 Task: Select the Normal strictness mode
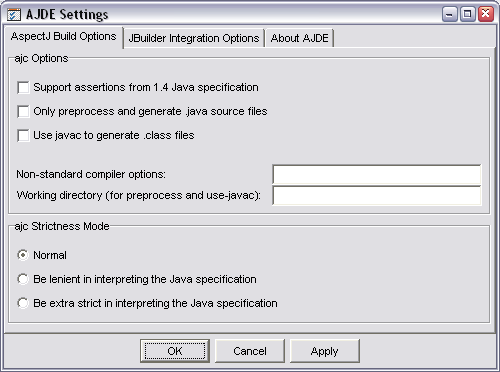(x=23, y=255)
